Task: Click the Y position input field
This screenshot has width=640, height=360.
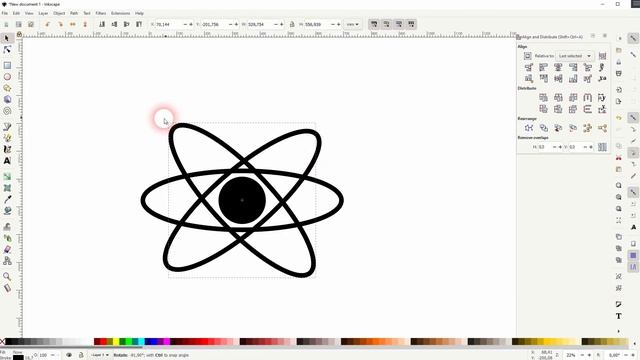Action: pos(215,24)
